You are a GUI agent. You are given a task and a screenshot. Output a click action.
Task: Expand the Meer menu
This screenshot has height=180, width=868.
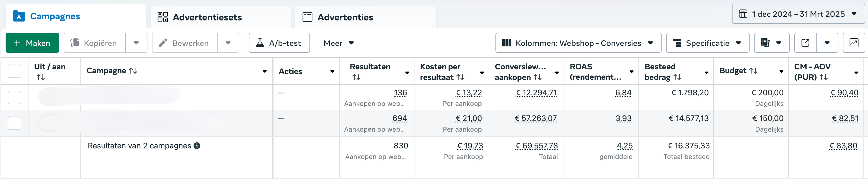click(338, 43)
